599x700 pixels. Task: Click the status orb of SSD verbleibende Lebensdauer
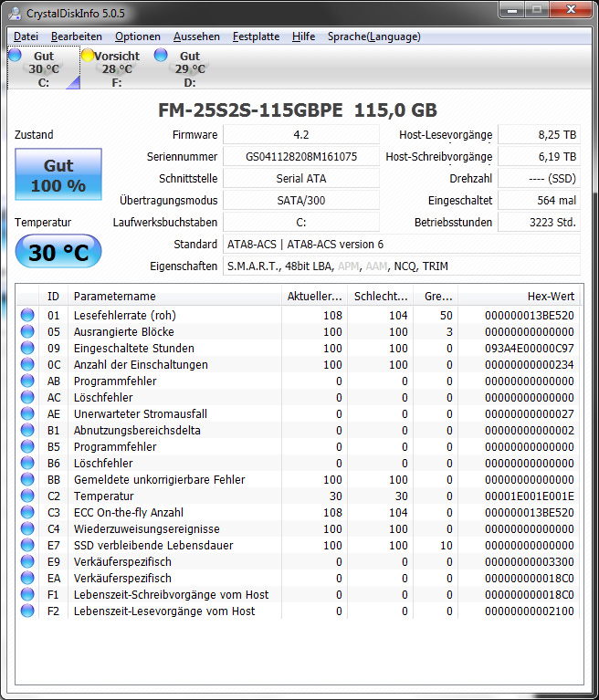(27, 545)
